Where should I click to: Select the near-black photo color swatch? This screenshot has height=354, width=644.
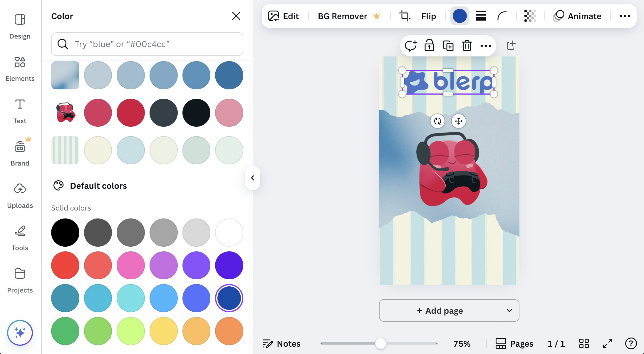pos(196,113)
